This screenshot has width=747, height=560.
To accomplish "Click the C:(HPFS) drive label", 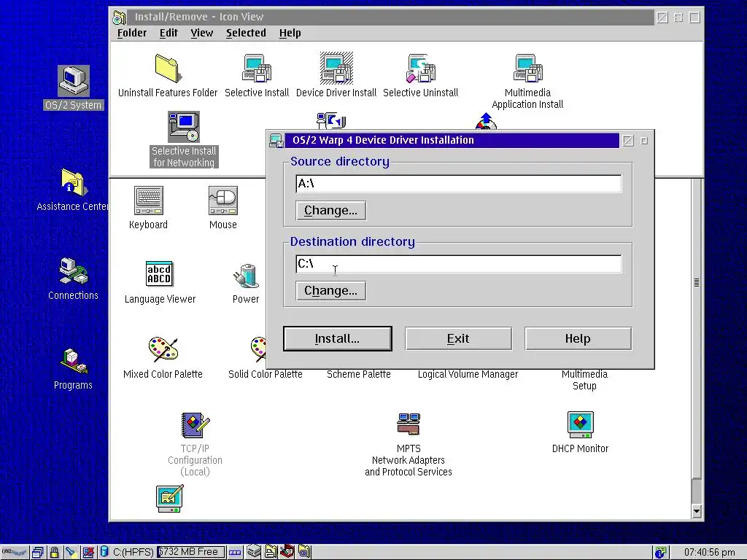I will pyautogui.click(x=133, y=553).
